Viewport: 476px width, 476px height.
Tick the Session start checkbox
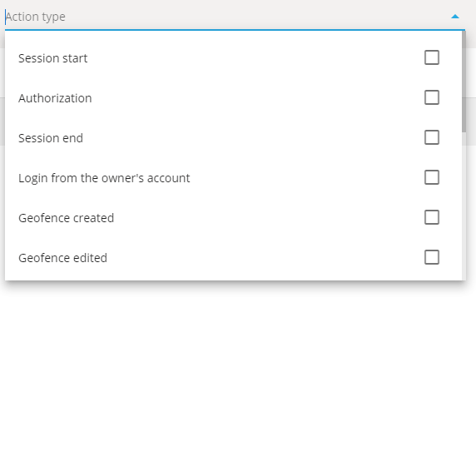tap(432, 57)
